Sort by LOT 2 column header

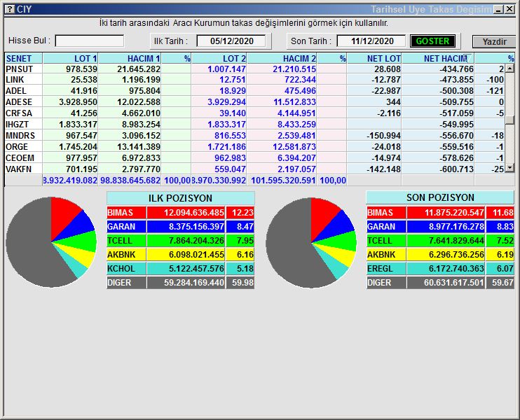click(219, 58)
